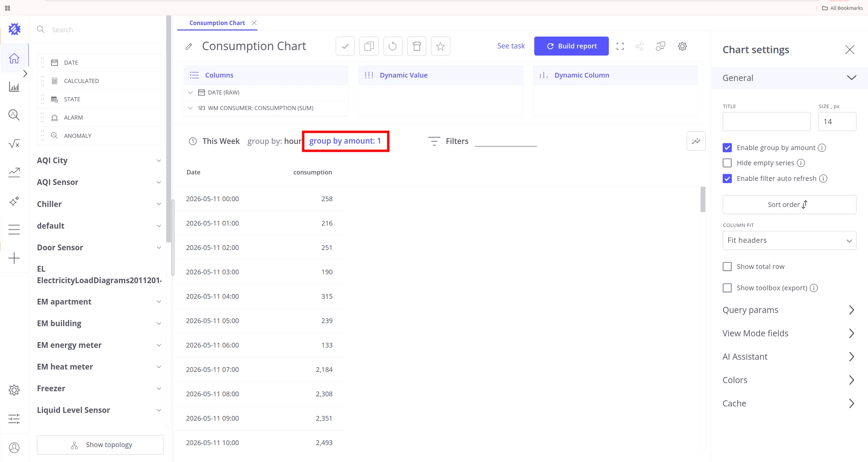
Task: Expand WM CONSUMER: CONSUMPTION (SUM) column options
Action: coord(190,108)
